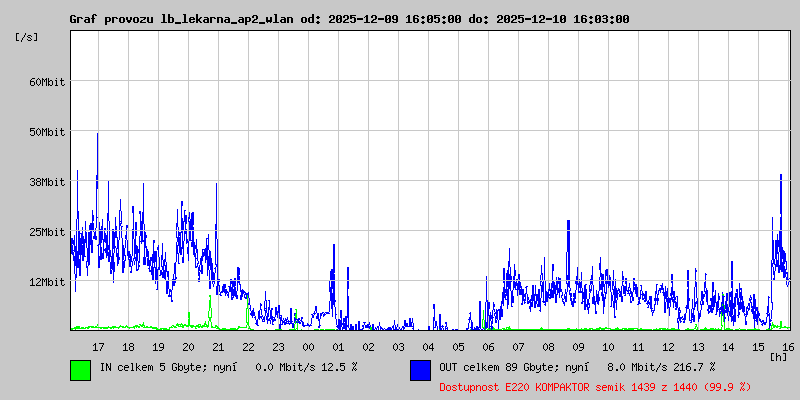Viewport: 800px width, 400px height.
Task: Click the '04' hour label on x-axis
Action: [x=429, y=347]
